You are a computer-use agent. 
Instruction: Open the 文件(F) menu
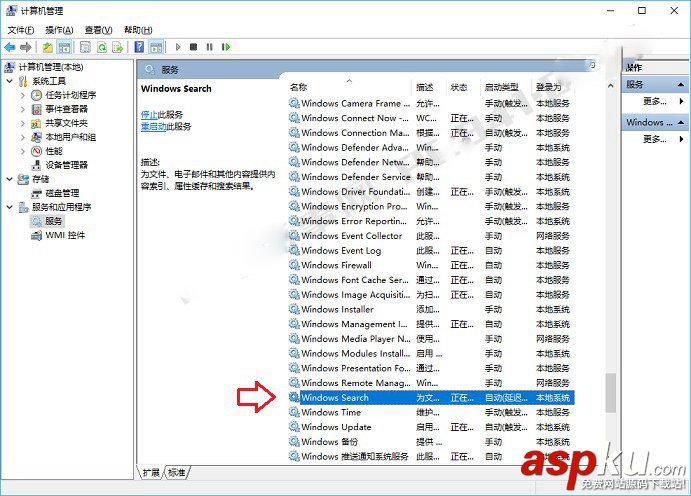(x=21, y=30)
